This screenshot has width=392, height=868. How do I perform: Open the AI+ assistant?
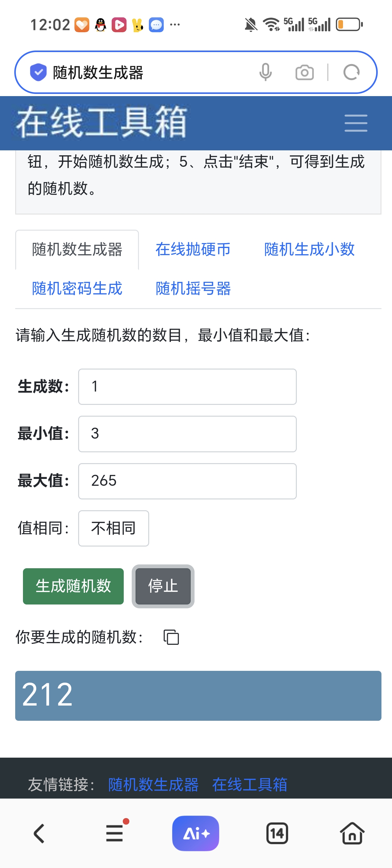[x=195, y=833]
